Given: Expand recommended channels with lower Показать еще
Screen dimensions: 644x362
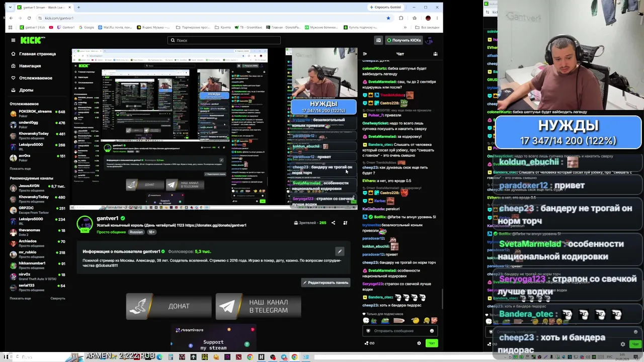Looking at the screenshot, I should point(20,298).
